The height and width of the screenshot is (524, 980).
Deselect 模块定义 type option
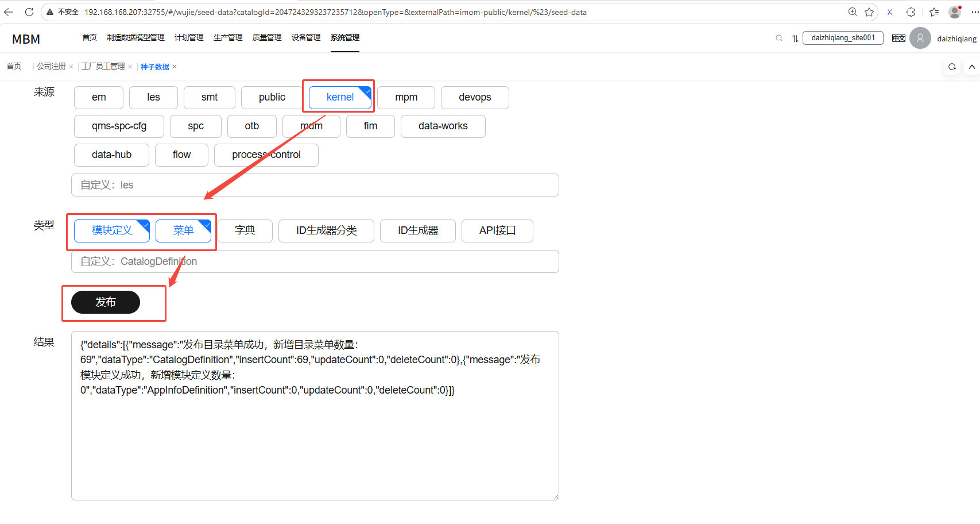click(x=112, y=230)
